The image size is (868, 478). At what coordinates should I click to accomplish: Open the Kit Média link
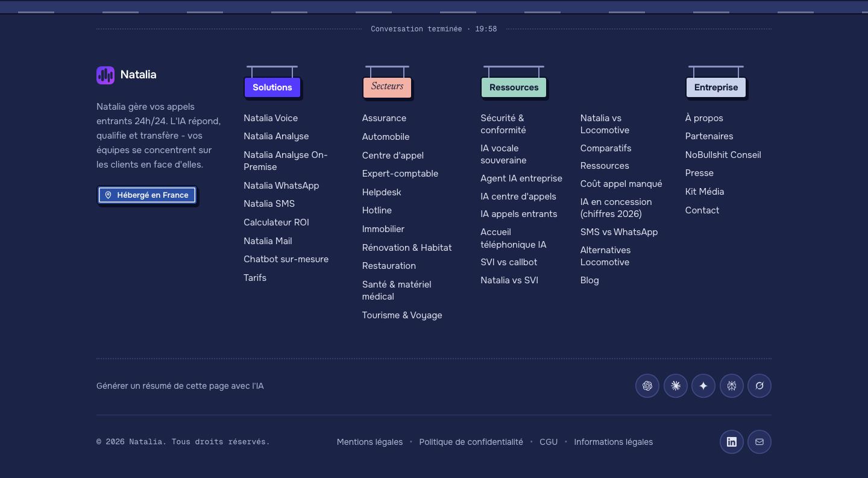pyautogui.click(x=705, y=192)
